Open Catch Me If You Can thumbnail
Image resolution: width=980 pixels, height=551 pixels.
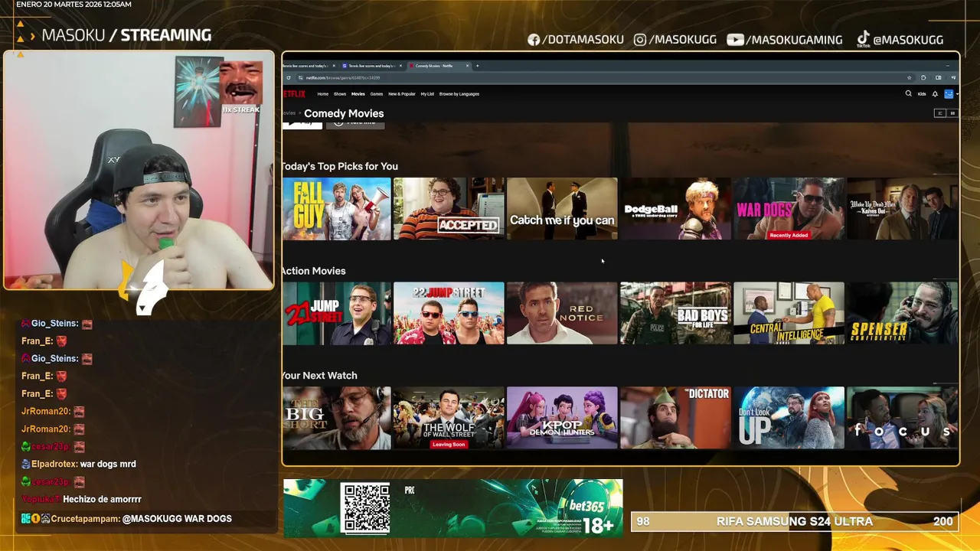562,209
